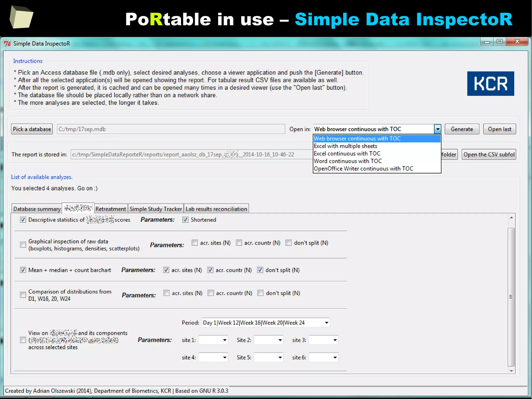
Task: Collapse the Open in dropdown arrow
Action: tap(438, 129)
